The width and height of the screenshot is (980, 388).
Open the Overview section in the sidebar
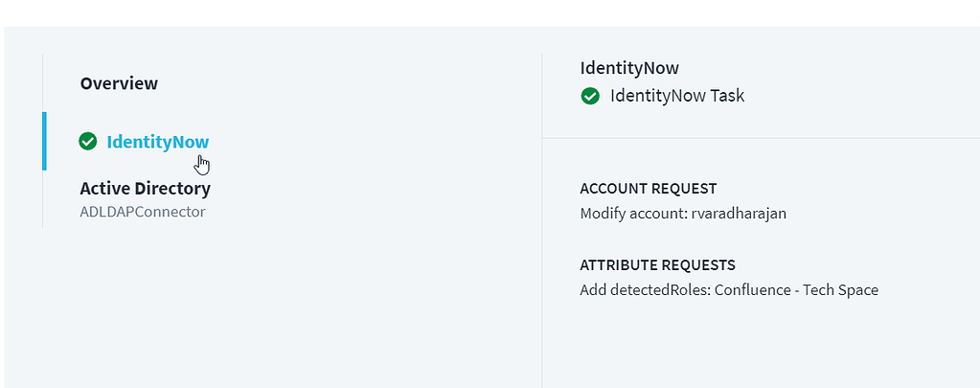tap(119, 83)
